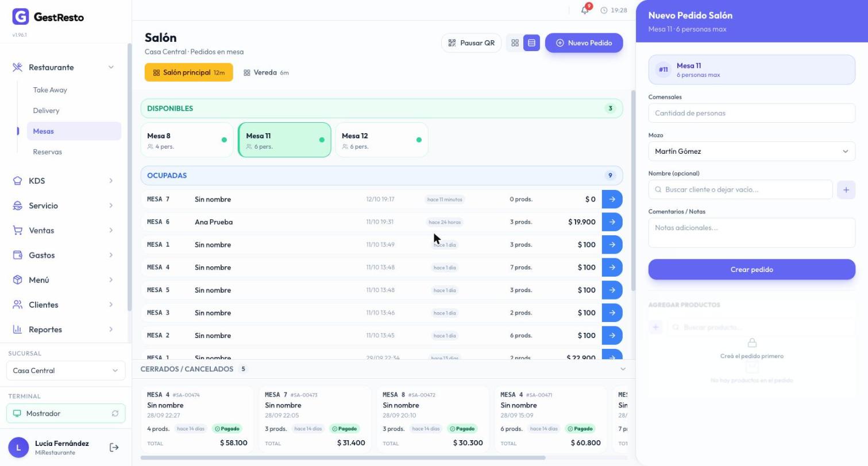Go to Take Away
The image size is (868, 466).
(50, 90)
